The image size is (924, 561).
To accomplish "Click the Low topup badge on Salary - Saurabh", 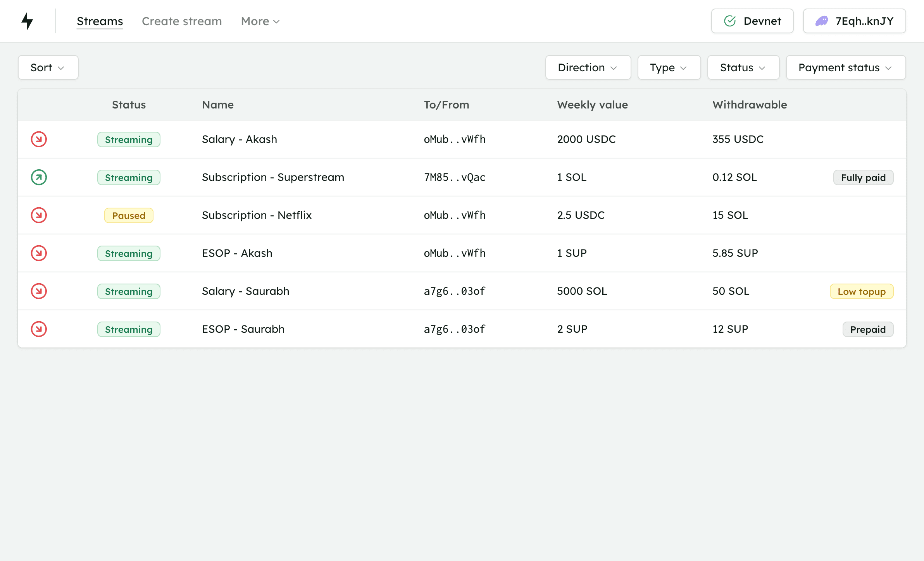I will (x=861, y=291).
